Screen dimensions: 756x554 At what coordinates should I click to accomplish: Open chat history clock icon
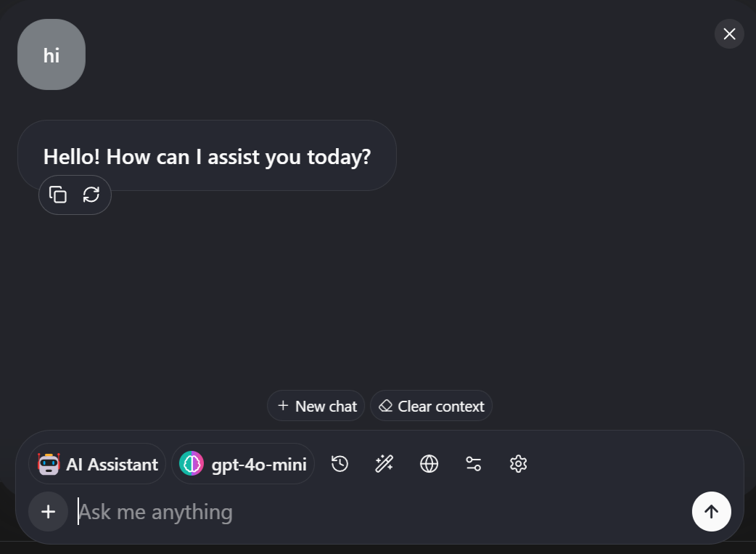[340, 464]
